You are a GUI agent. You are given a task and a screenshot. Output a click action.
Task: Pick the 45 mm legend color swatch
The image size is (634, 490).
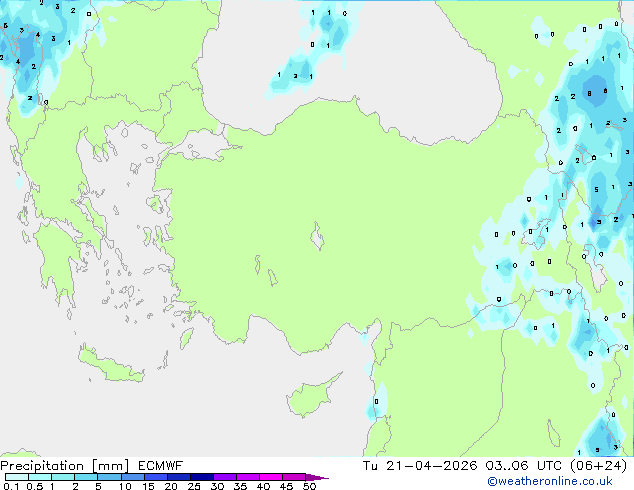[294, 477]
